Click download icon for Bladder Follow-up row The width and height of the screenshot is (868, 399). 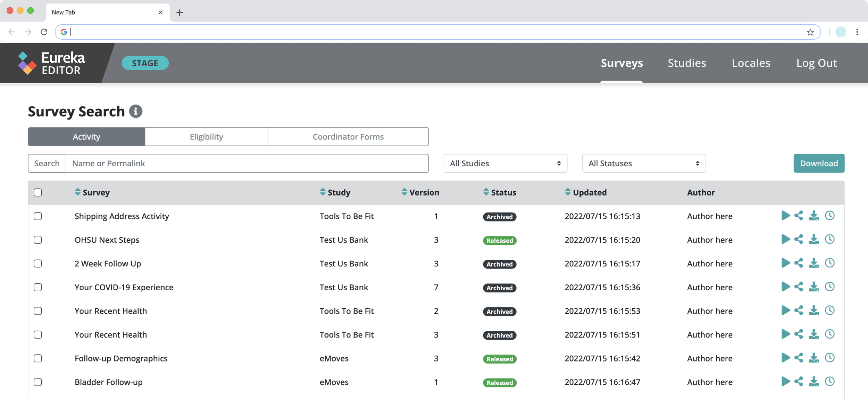[814, 382]
